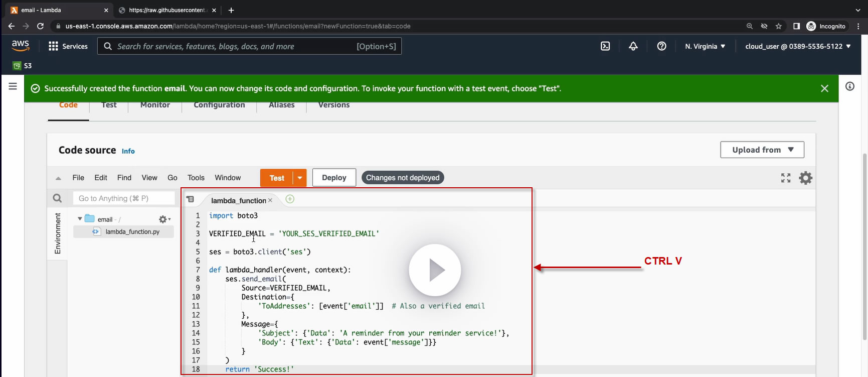Collapse the email folder tree
Image resolution: width=868 pixels, height=377 pixels.
click(x=80, y=219)
